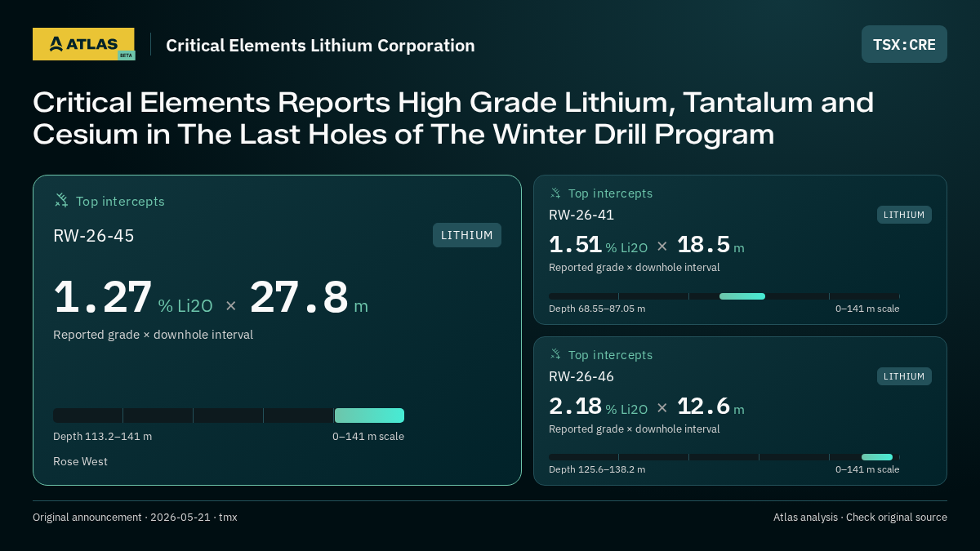This screenshot has width=980, height=551.
Task: Click the Depth 68.55–87.05 m label
Action: pos(597,309)
